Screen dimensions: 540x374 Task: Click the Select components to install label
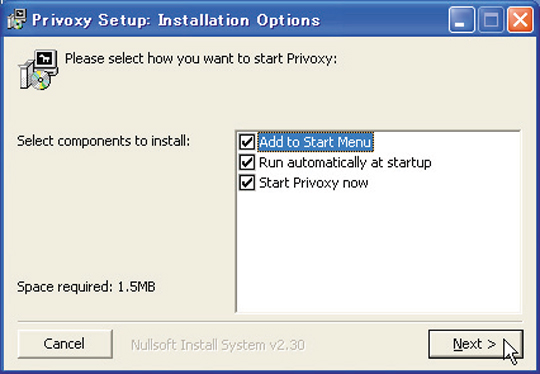coord(103,141)
